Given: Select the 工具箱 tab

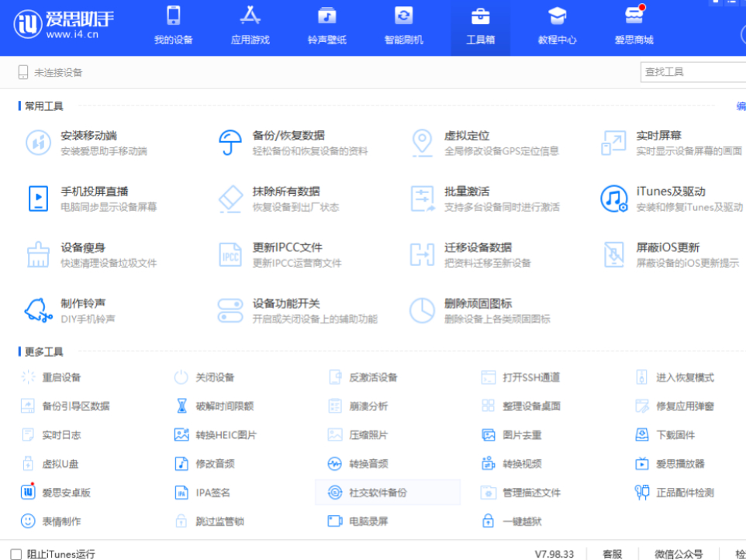Looking at the screenshot, I should coord(481,26).
